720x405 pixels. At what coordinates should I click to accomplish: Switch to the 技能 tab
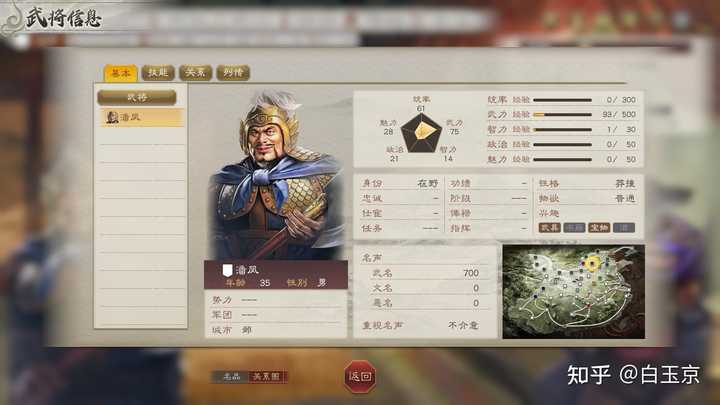pos(158,73)
